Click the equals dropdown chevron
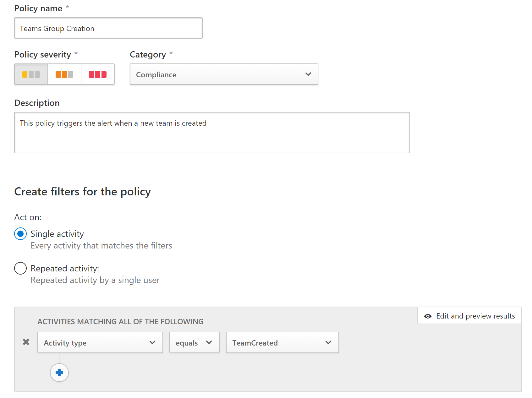532x398 pixels. (210, 343)
